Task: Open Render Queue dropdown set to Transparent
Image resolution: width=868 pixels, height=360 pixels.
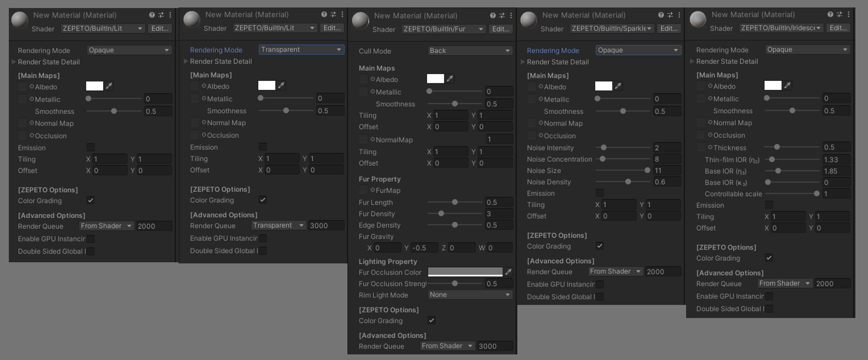Action: 279,225
